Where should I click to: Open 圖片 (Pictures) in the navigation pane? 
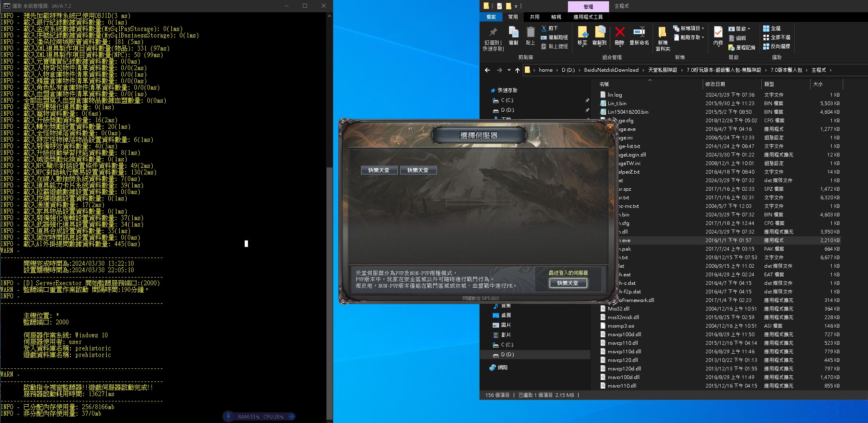coord(502,325)
